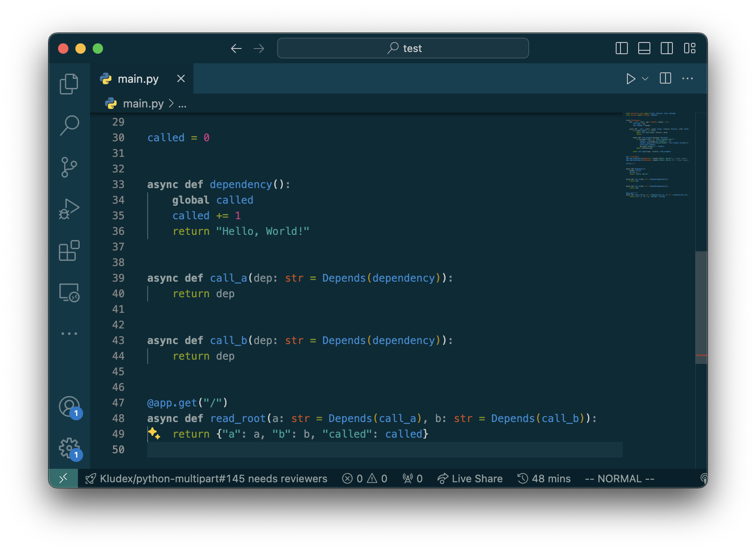This screenshot has width=756, height=552.
Task: Click the editor vertical scrollbar thumb
Action: tap(701, 307)
